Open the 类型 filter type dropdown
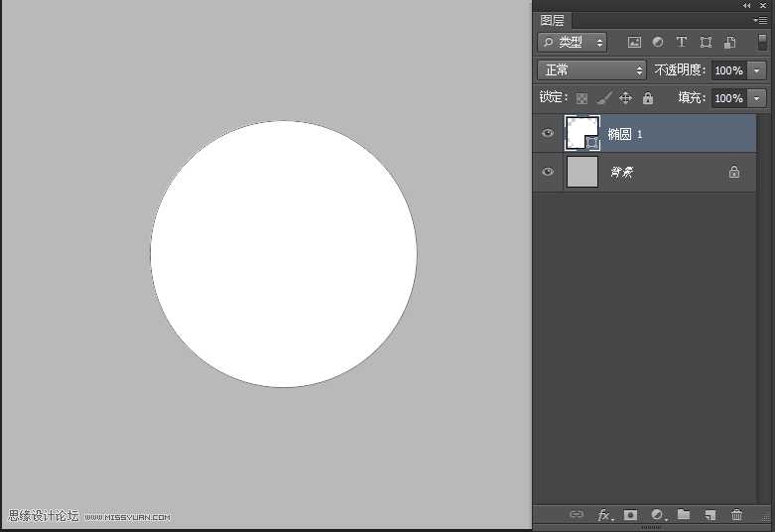 573,43
